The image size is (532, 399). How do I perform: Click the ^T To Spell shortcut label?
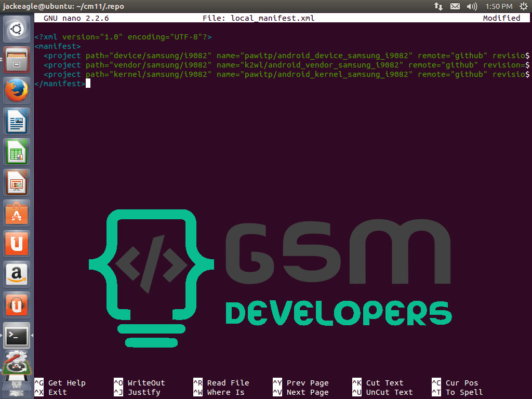pos(457,393)
